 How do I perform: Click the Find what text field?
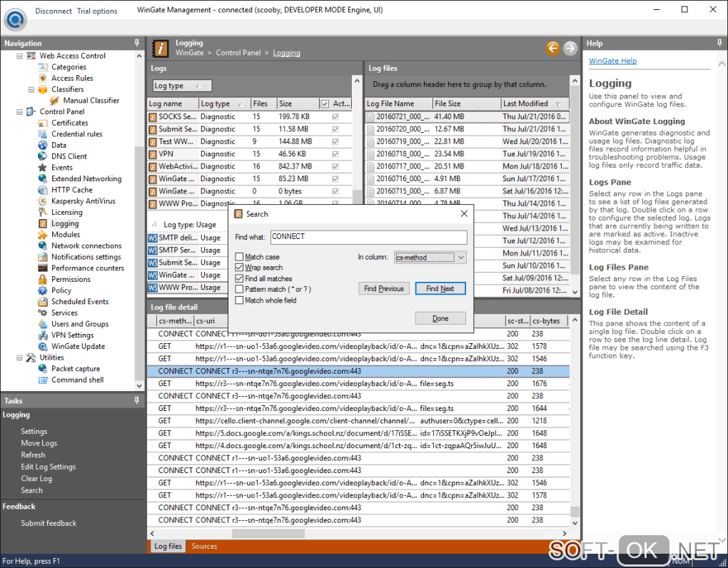pyautogui.click(x=369, y=237)
